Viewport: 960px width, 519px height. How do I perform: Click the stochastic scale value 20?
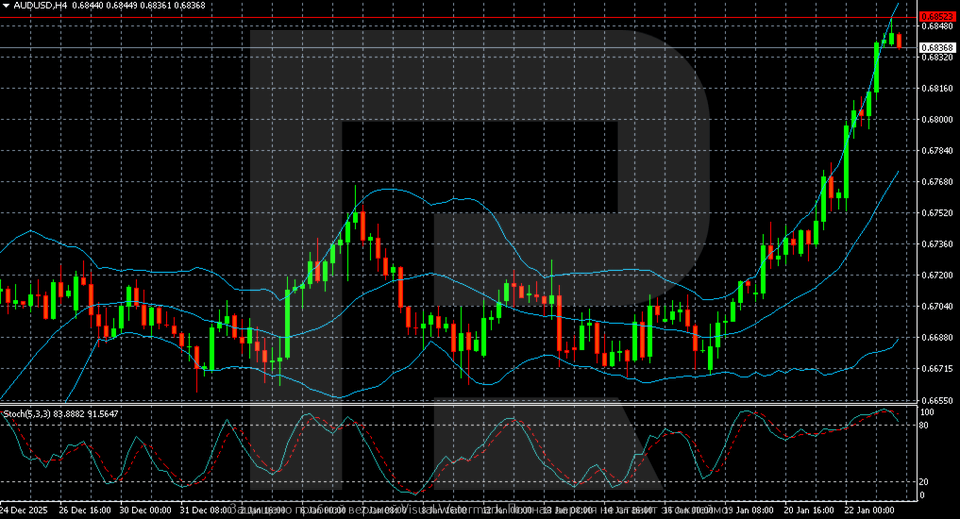(925, 482)
